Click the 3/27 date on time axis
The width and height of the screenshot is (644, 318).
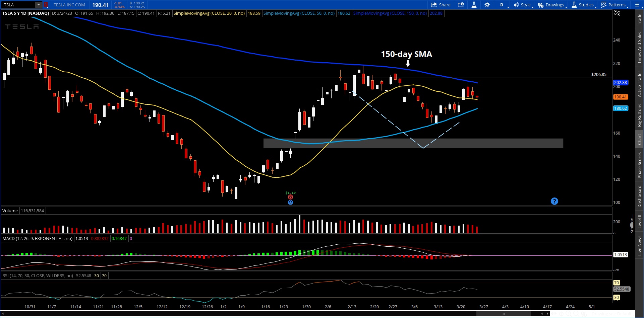(483, 307)
